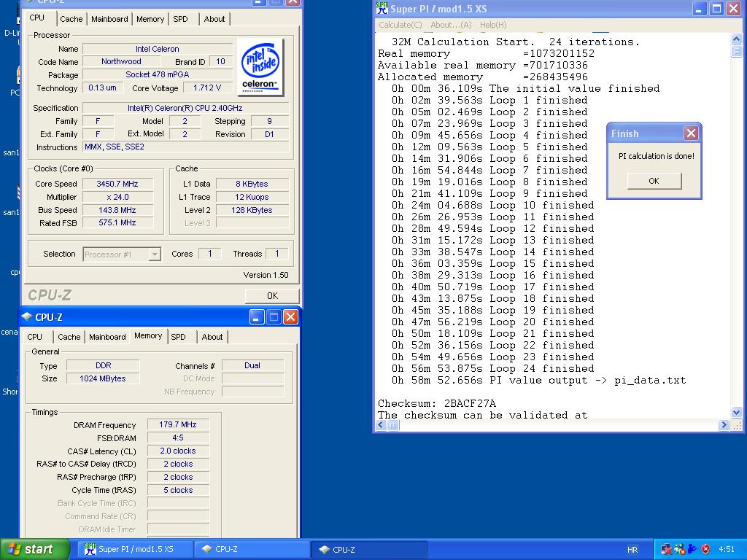Close the Finish dialog with red X

tap(691, 133)
